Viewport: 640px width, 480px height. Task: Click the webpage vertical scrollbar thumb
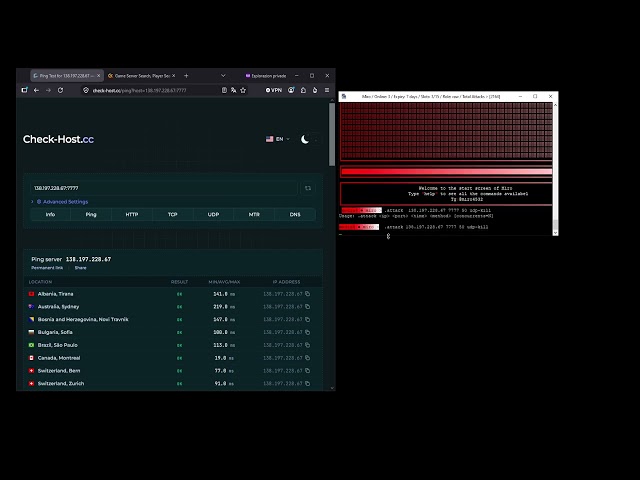[x=332, y=134]
